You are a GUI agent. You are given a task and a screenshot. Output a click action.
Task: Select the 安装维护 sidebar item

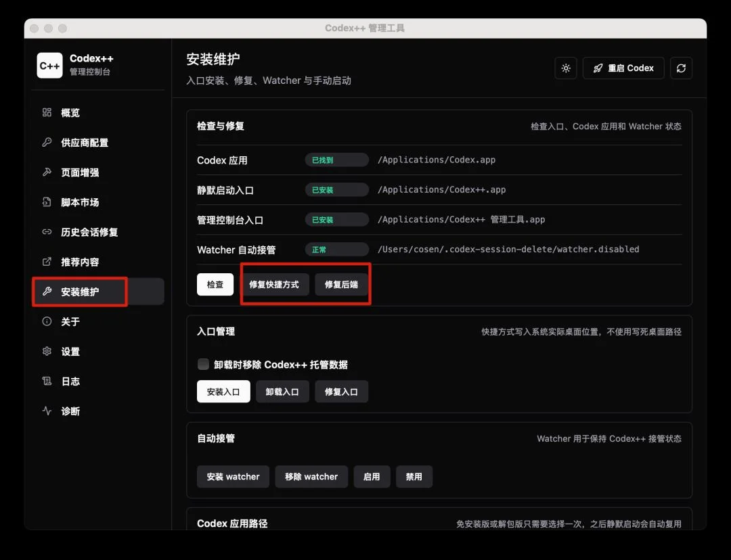click(98, 291)
